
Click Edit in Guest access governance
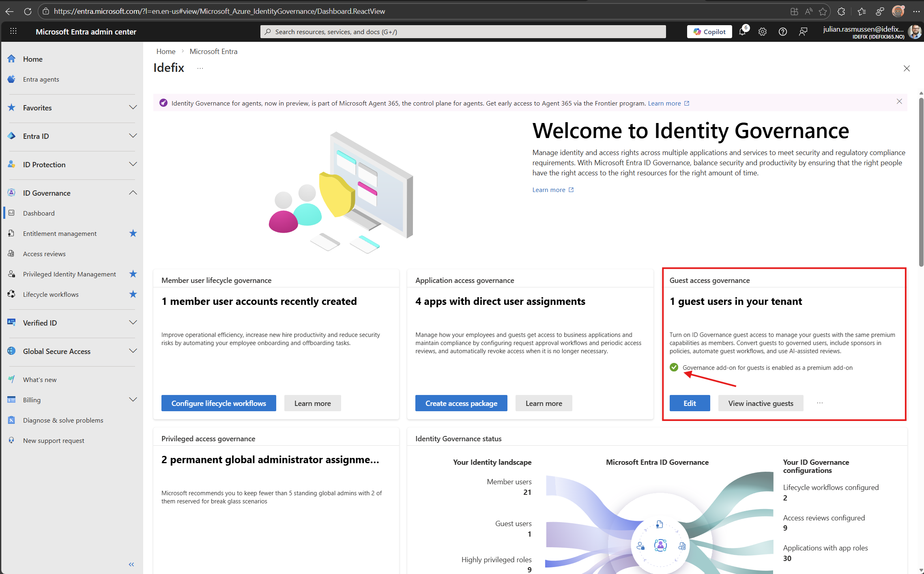[690, 403]
